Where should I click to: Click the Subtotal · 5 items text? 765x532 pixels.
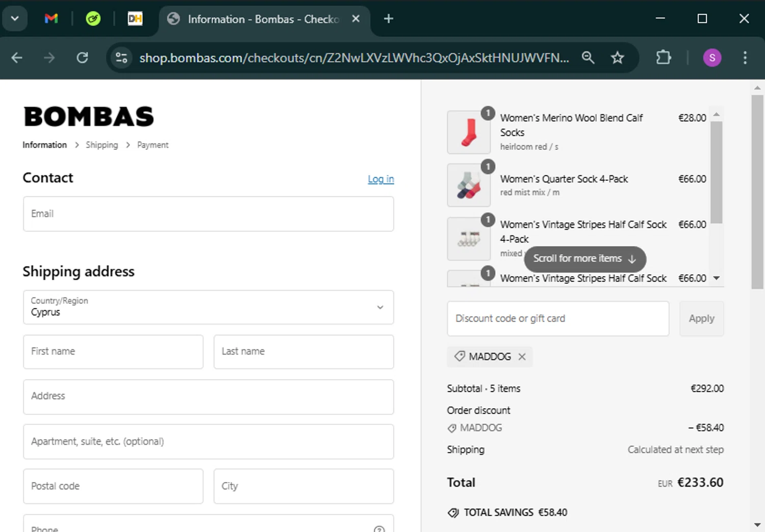click(x=483, y=389)
